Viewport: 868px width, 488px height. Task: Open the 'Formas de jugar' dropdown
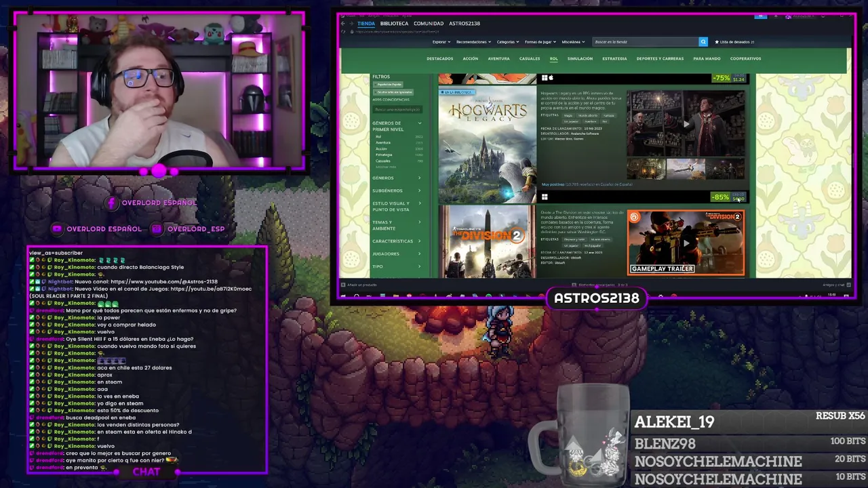[x=540, y=42]
